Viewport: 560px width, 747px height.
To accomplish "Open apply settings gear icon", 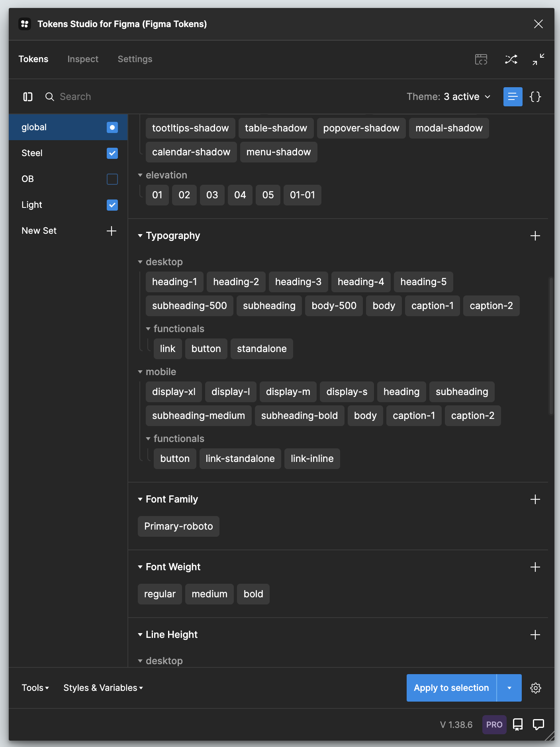I will pos(536,688).
